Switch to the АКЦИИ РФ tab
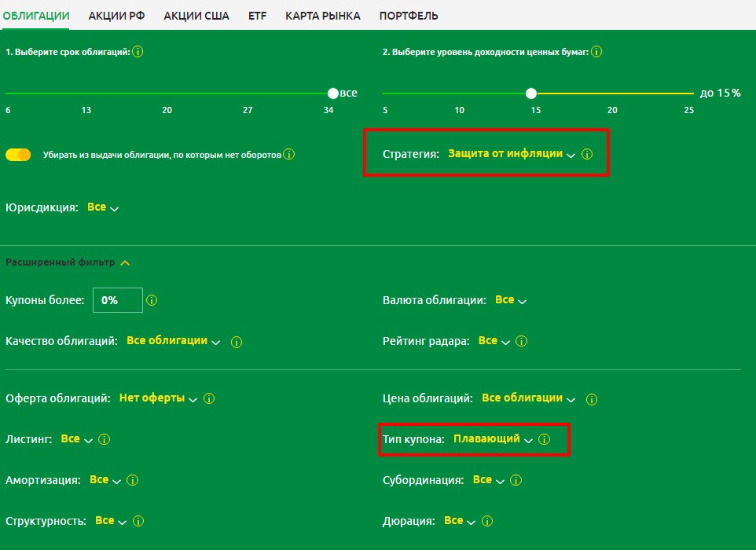756x550 pixels. click(116, 16)
